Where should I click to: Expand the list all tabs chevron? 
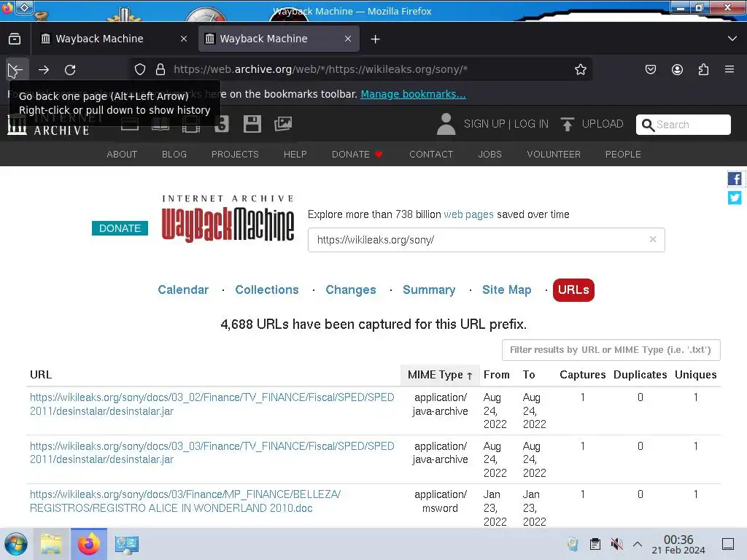pyautogui.click(x=732, y=39)
